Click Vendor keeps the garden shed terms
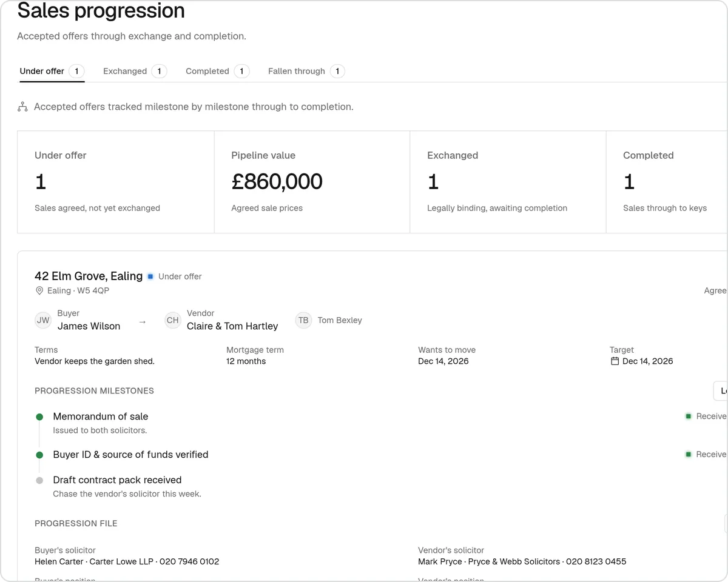The width and height of the screenshot is (728, 582). click(x=95, y=361)
